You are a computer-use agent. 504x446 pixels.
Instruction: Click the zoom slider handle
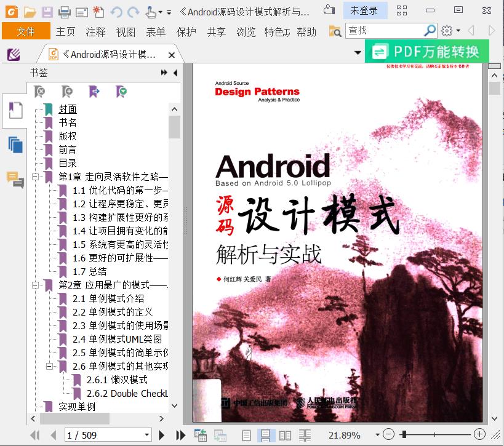[x=404, y=434]
